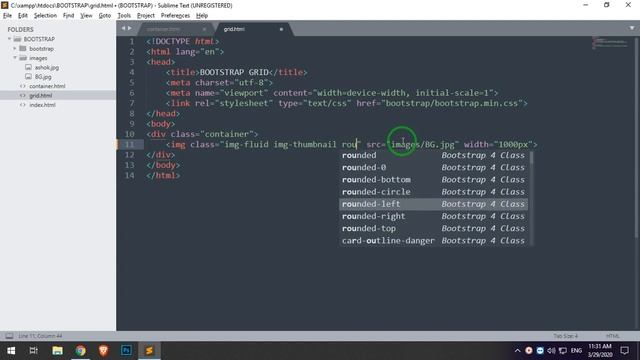Expand the bootstrap subfolder arrow
Viewport: 640px width, 360px height.
(x=15, y=48)
